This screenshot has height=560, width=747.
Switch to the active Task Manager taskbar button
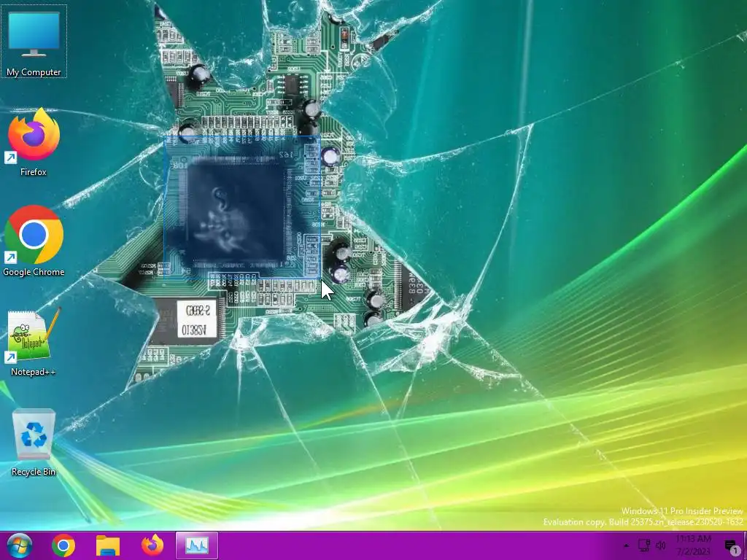pyautogui.click(x=197, y=545)
